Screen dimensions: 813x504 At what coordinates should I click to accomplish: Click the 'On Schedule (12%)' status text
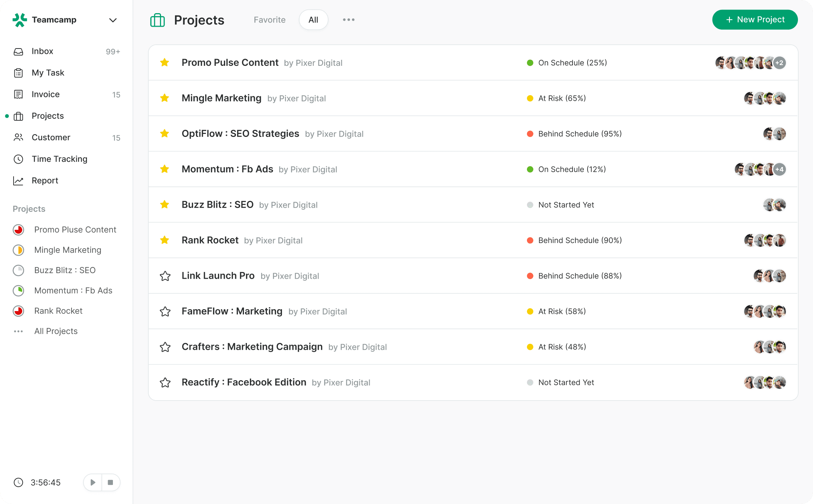[572, 170]
